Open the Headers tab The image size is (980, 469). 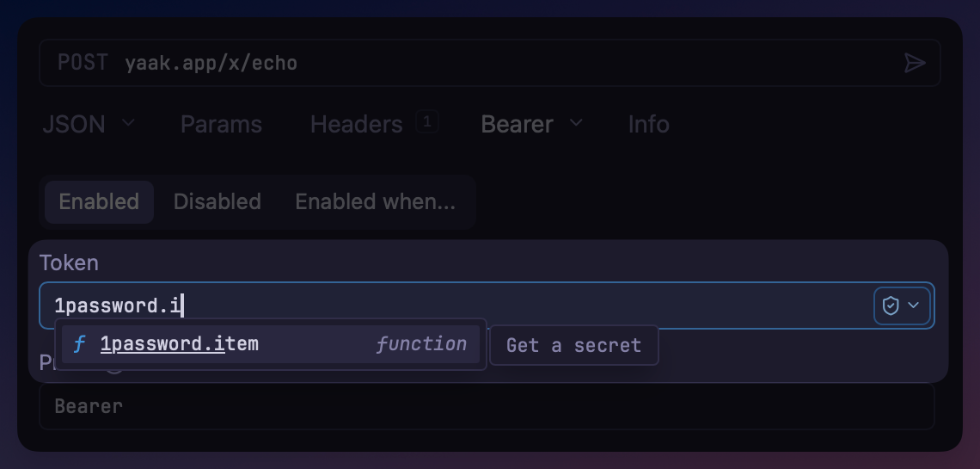point(356,124)
